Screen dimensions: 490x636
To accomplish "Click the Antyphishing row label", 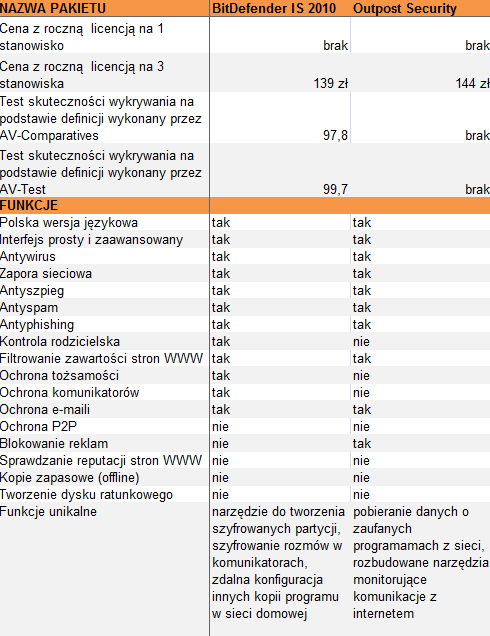I will (37, 324).
